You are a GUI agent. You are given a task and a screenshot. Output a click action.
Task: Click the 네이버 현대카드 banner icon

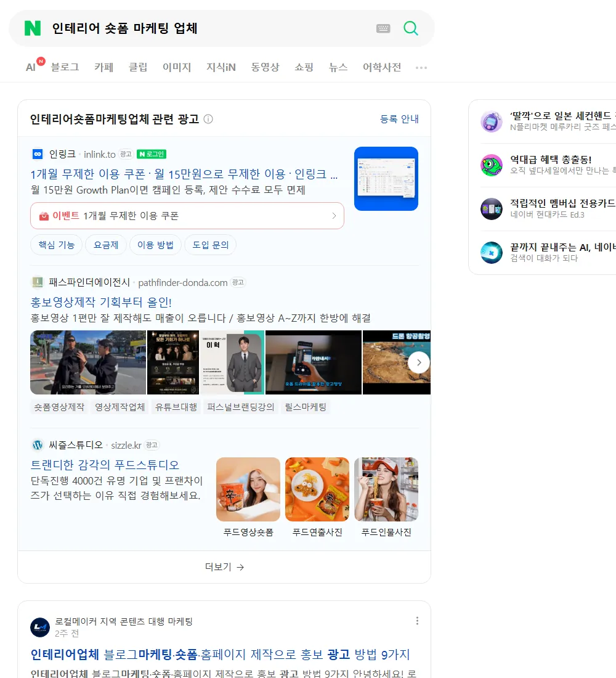coord(492,209)
